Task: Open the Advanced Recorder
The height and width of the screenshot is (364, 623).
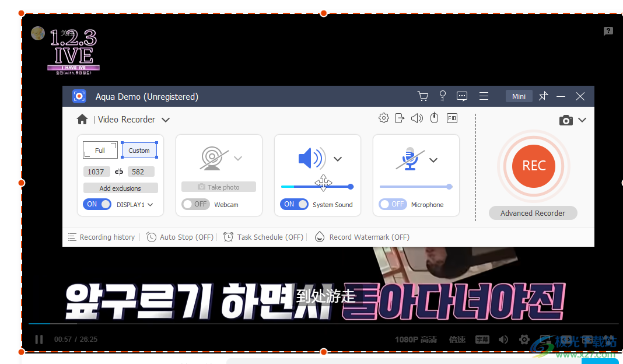Action: pyautogui.click(x=533, y=213)
